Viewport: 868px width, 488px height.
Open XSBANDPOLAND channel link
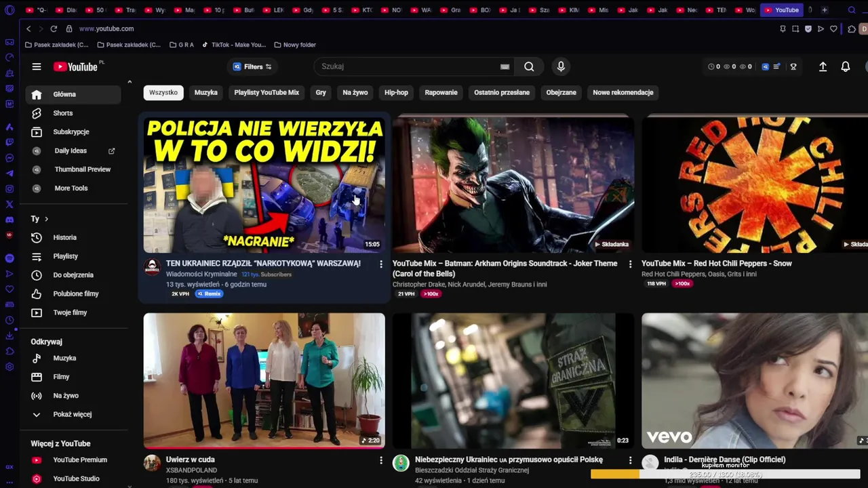(x=191, y=470)
